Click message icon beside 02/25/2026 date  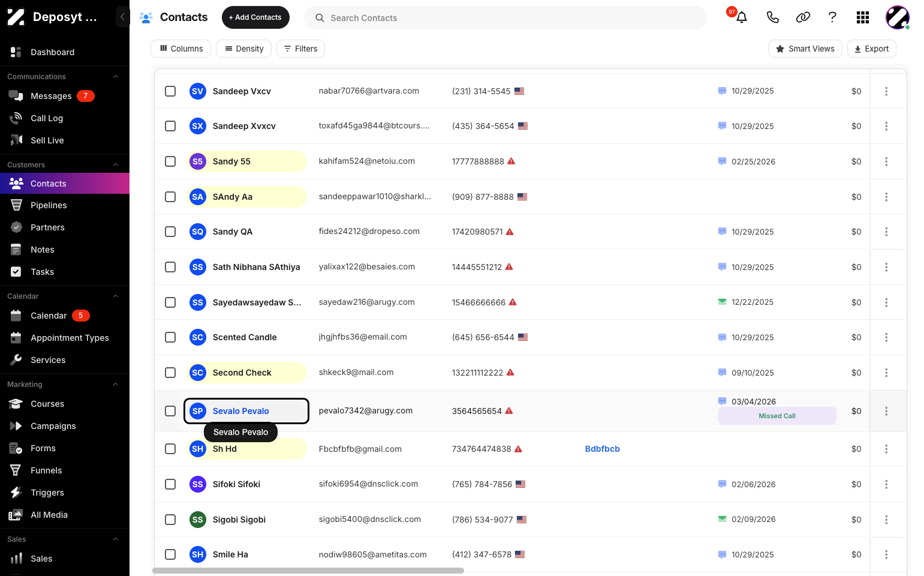tap(722, 161)
